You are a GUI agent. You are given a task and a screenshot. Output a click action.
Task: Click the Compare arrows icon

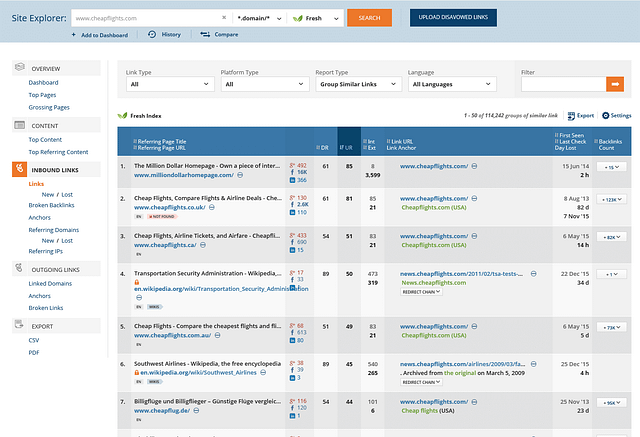[x=205, y=35]
